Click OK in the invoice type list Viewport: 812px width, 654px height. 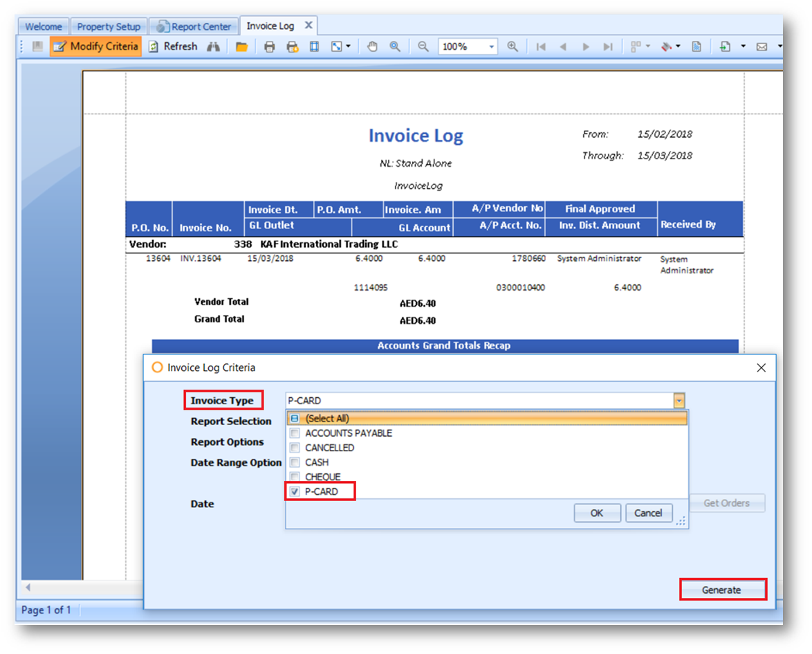tap(597, 513)
